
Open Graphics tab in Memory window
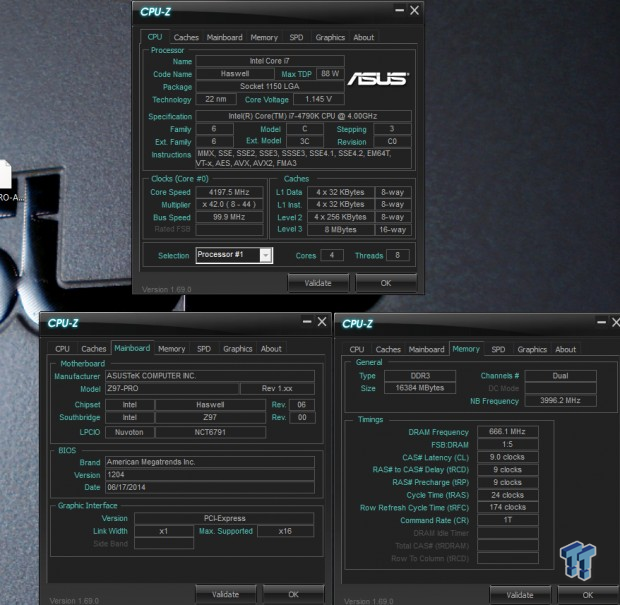tap(532, 350)
